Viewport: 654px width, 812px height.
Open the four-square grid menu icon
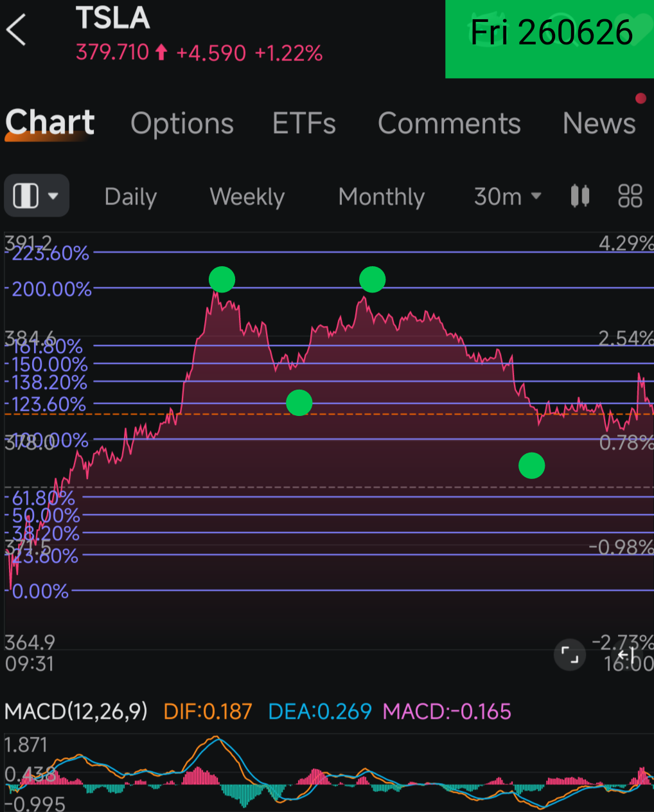(630, 196)
